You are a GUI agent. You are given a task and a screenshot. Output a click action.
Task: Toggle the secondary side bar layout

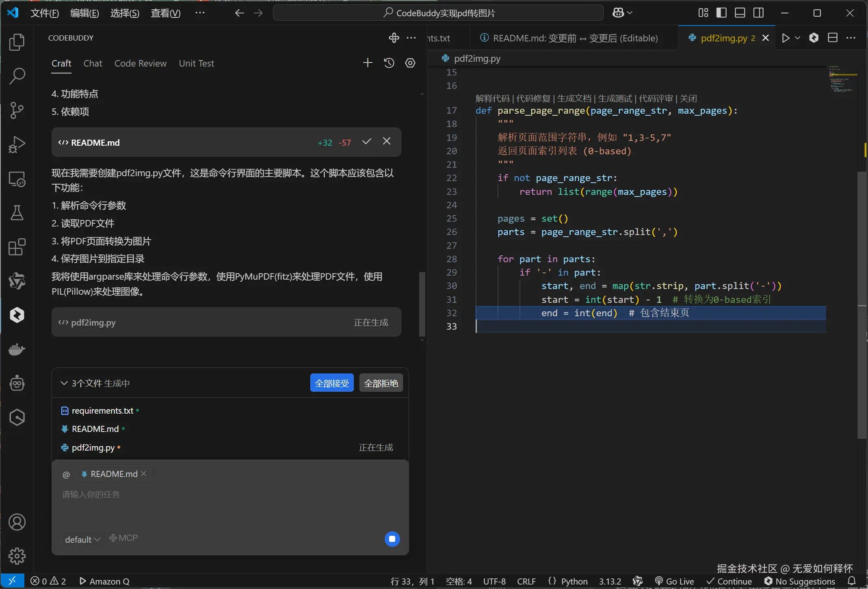point(758,13)
